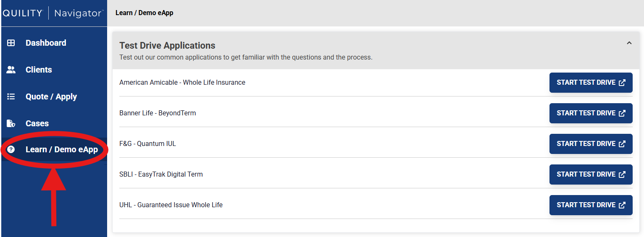
Task: Click the Quility Navigator logo
Action: 53,13
